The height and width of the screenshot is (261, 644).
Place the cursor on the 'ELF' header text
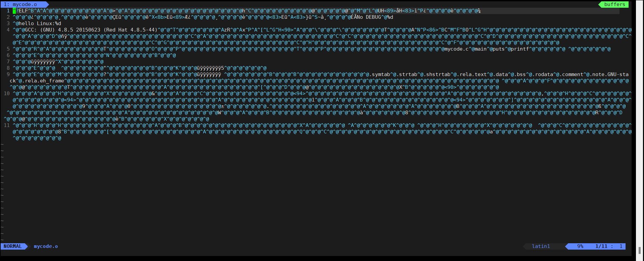[23, 11]
